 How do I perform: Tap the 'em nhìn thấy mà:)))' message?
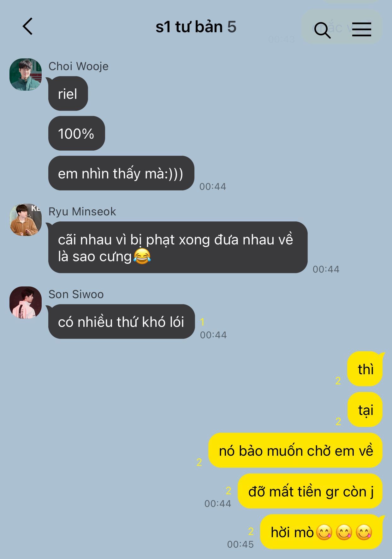[x=121, y=173]
